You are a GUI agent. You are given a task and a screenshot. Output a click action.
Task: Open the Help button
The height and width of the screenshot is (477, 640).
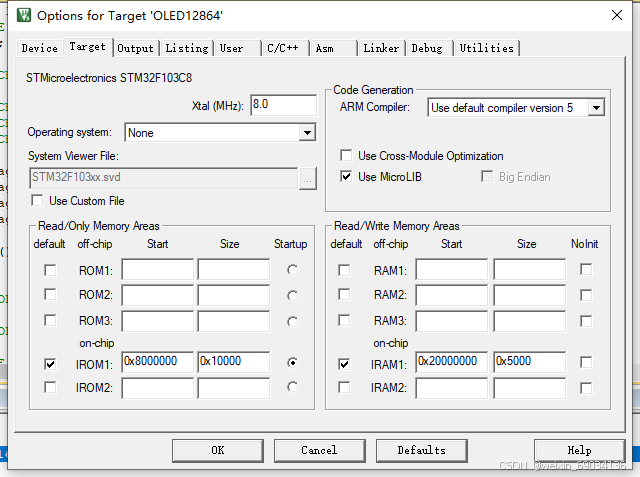580,450
